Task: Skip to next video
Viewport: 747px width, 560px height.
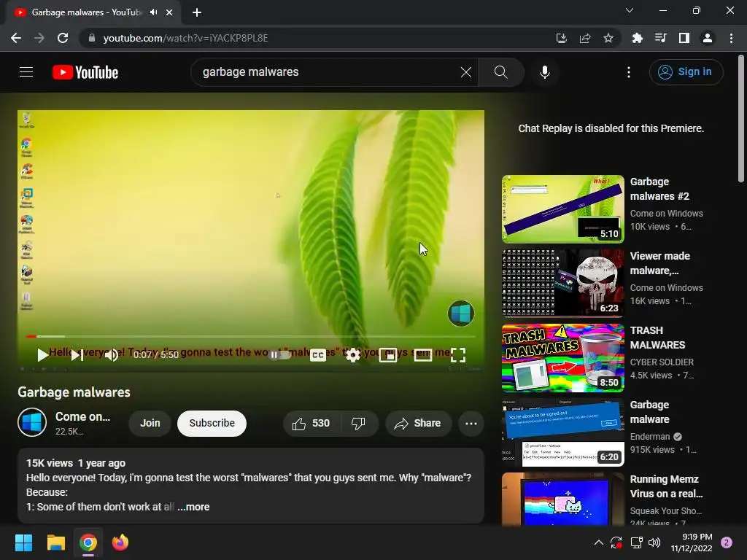Action: 77,355
